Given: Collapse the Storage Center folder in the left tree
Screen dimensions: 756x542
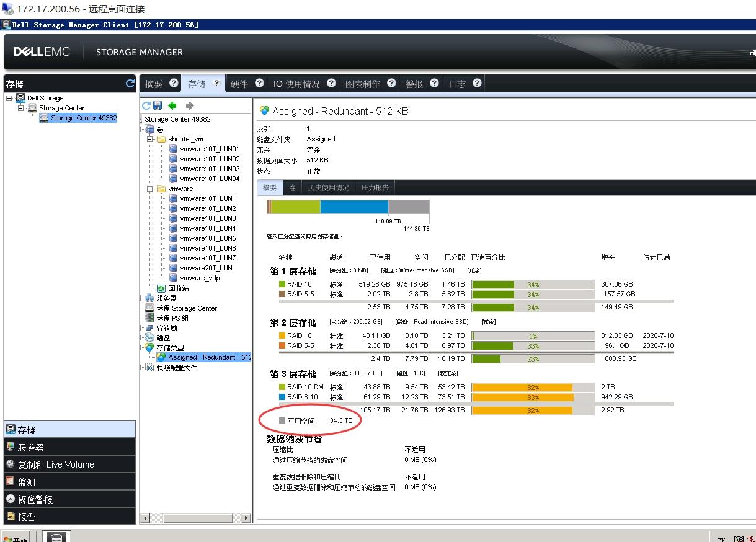Looking at the screenshot, I should [21, 108].
